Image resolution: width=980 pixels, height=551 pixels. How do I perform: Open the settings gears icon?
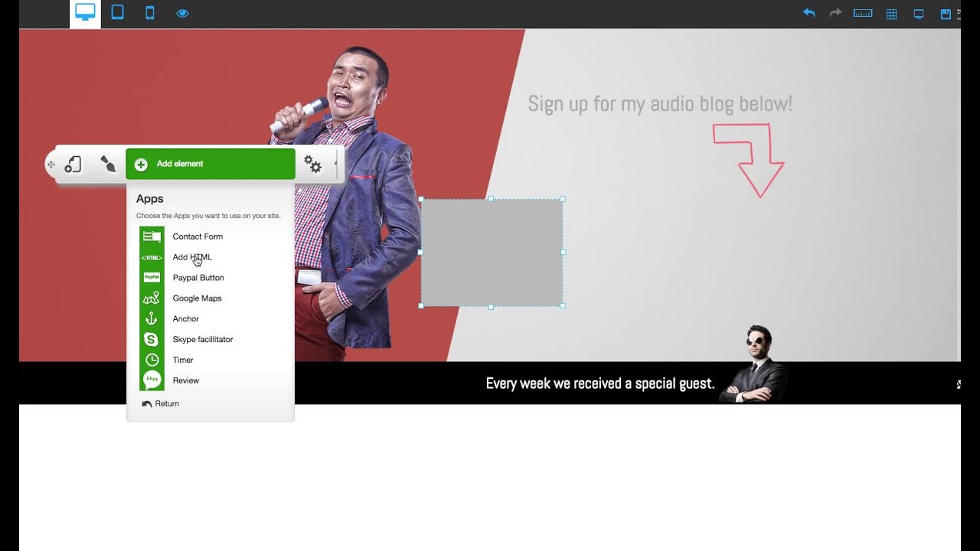pyautogui.click(x=312, y=164)
